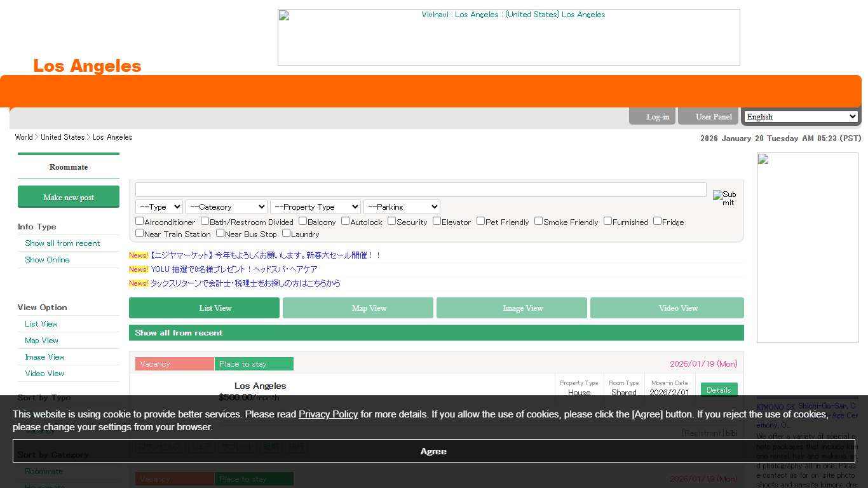Screen dimensions: 868x488
Task: Enable the Furnished filter
Action: coord(607,220)
